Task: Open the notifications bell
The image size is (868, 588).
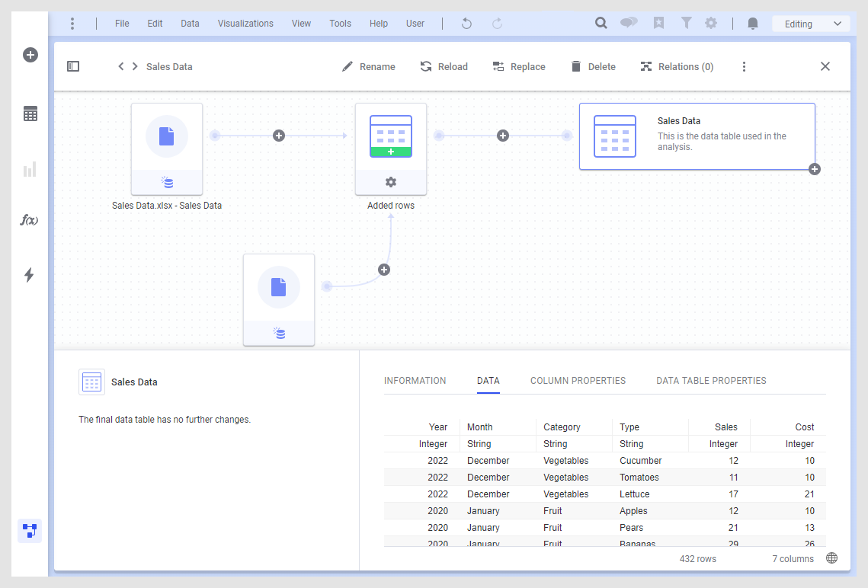Action: tap(753, 24)
